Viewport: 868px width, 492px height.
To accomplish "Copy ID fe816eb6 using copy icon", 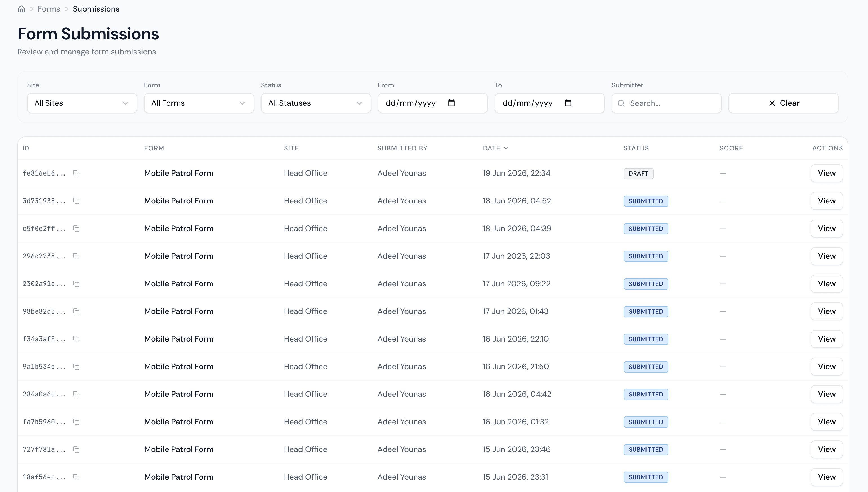I will pos(76,173).
